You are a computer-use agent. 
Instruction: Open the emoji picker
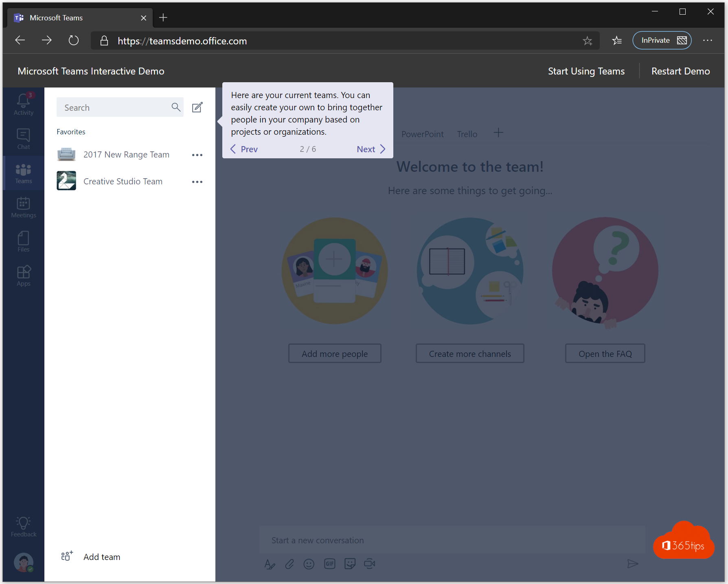pyautogui.click(x=309, y=564)
